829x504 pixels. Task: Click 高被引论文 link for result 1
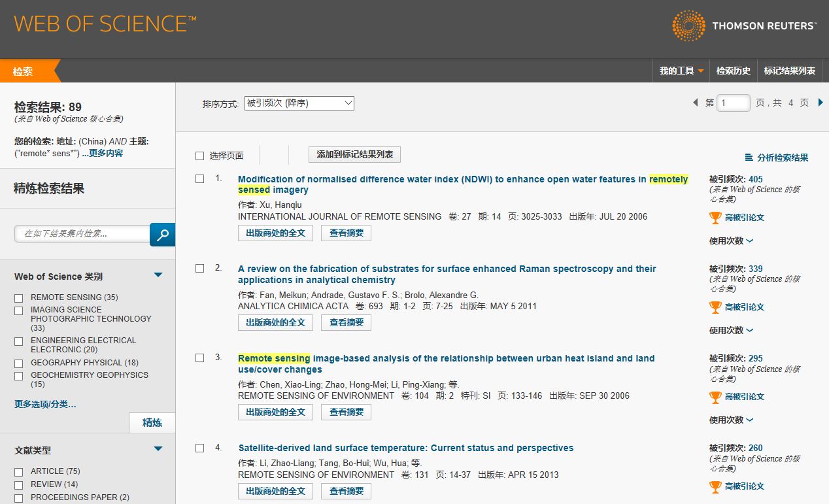coord(744,217)
